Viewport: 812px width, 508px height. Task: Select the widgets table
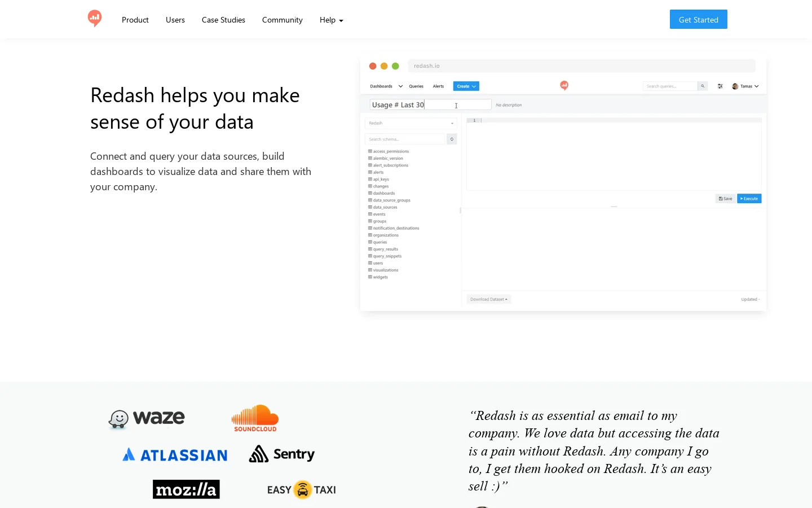[378, 277]
